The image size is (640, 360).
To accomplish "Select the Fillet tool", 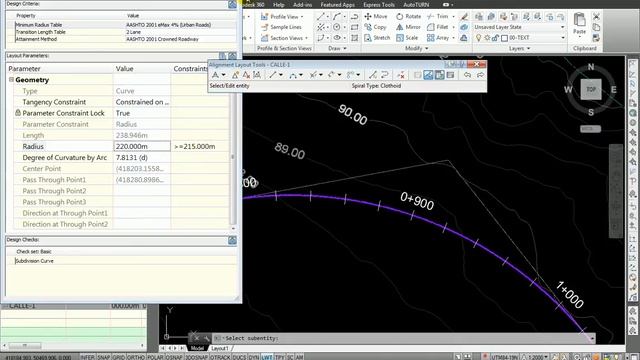I will pos(438,27).
